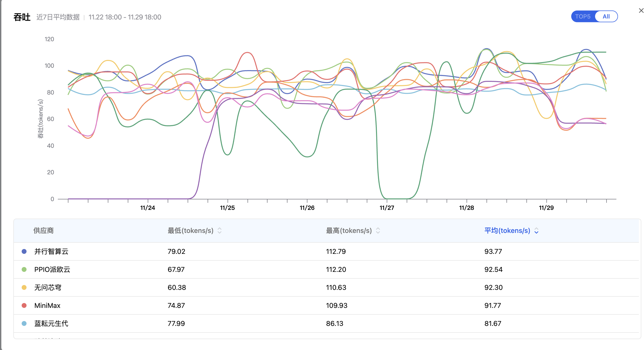This screenshot has width=644, height=350.
Task: Click the 供应商 column header
Action: pyautogui.click(x=44, y=230)
